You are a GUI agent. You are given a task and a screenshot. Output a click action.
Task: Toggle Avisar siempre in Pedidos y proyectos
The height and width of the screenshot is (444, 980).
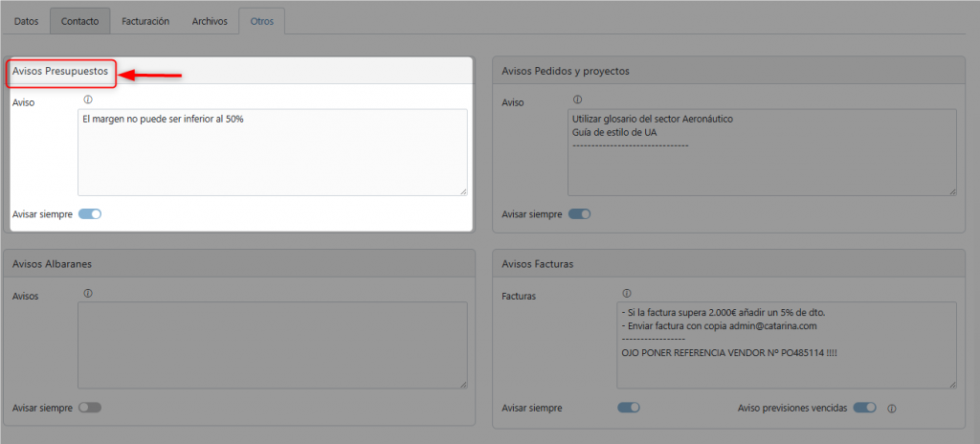(579, 214)
